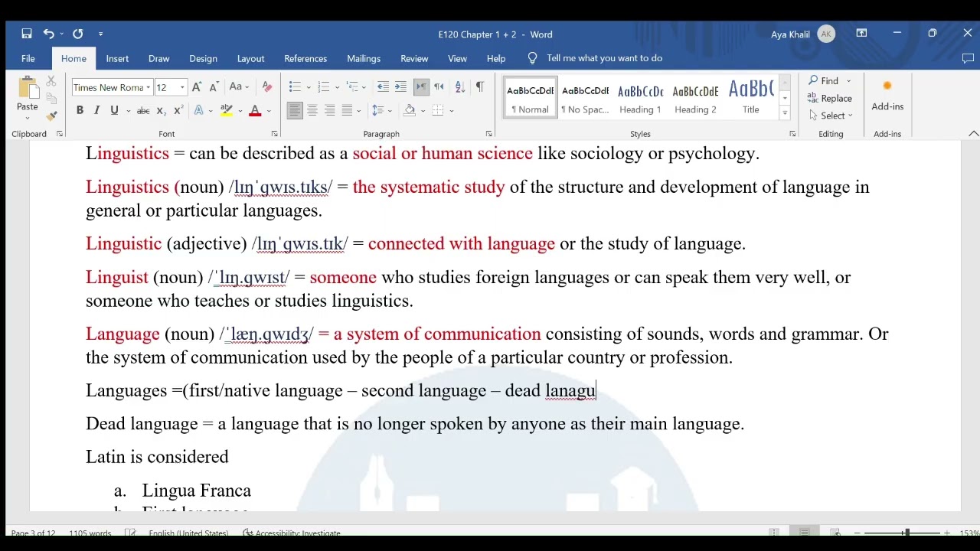Switch to the Layout tab
The image size is (980, 551).
tap(250, 58)
